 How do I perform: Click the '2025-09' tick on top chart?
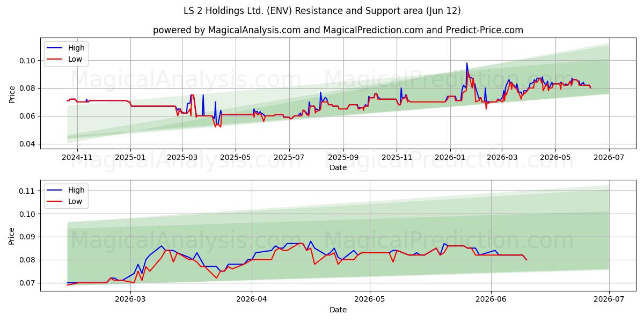(x=343, y=157)
